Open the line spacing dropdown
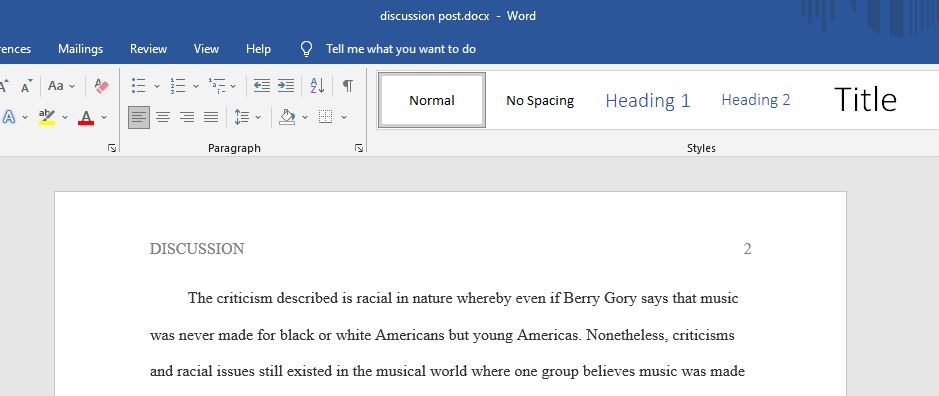This screenshot has height=396, width=939. 248,117
